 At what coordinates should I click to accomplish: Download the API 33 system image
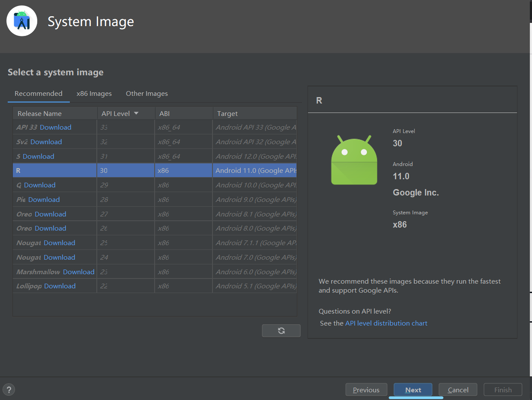tap(56, 127)
